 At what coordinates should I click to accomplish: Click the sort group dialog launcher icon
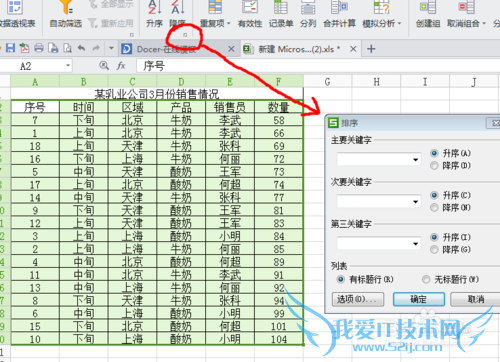tap(185, 35)
